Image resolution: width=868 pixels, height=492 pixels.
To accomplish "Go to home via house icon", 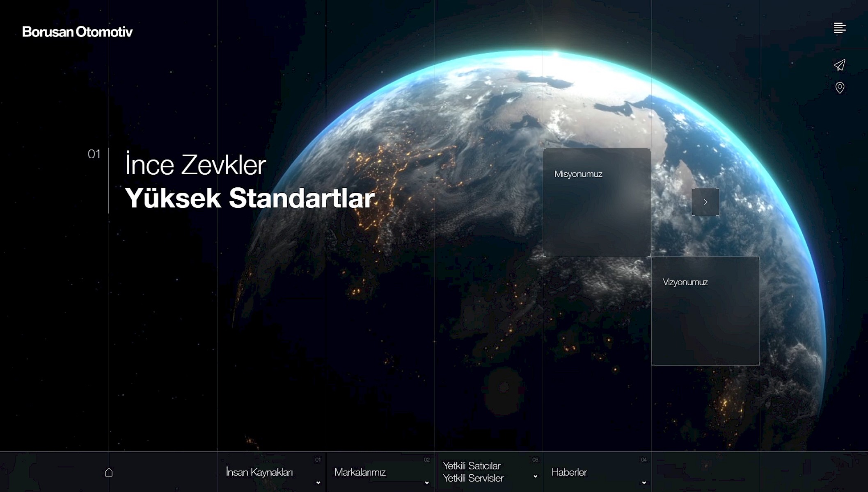I will click(109, 472).
